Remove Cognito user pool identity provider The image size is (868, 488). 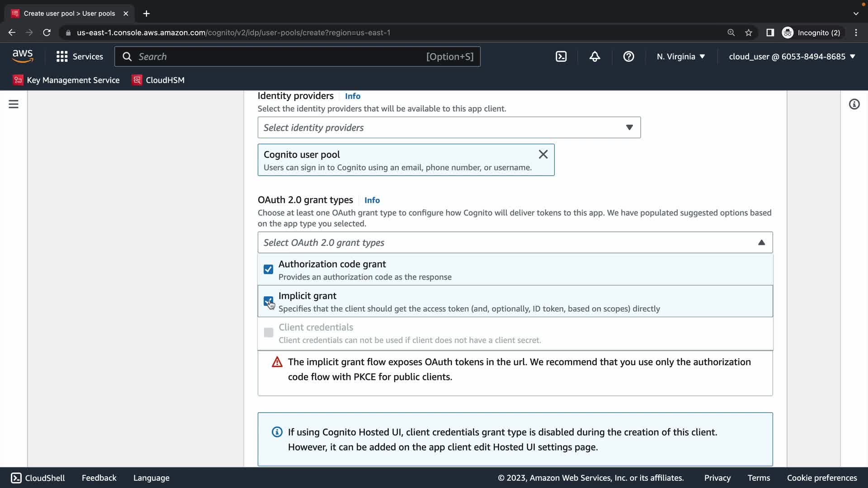[543, 155]
